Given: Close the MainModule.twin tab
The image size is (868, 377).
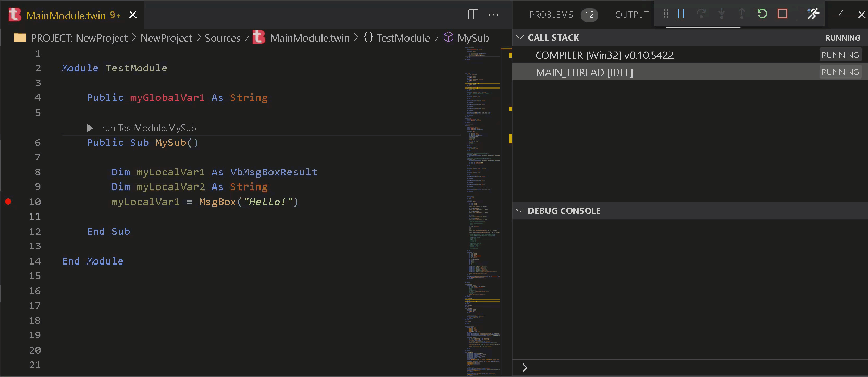Looking at the screenshot, I should coord(133,15).
